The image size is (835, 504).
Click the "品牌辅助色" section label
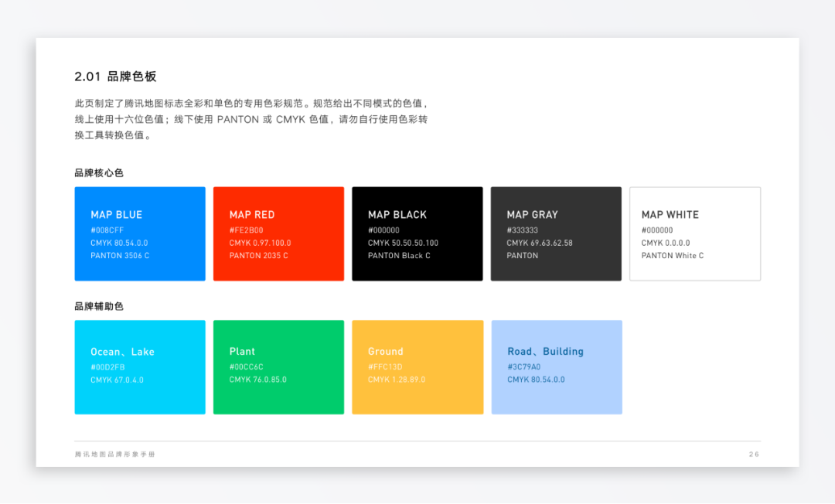pos(99,307)
